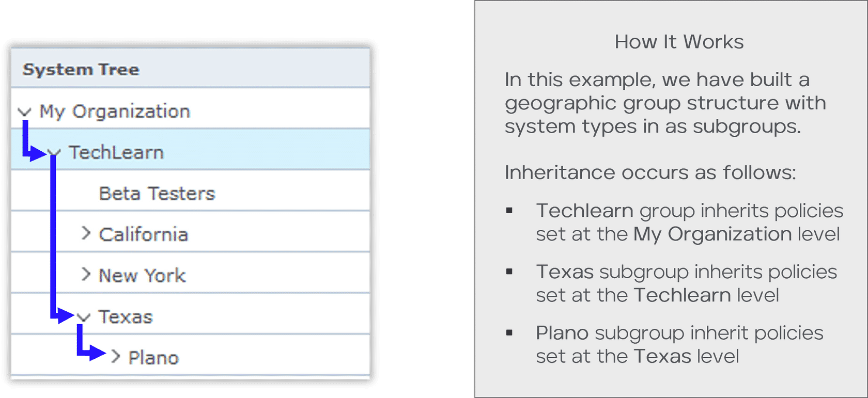Collapse the Texas group chevron

[84, 316]
